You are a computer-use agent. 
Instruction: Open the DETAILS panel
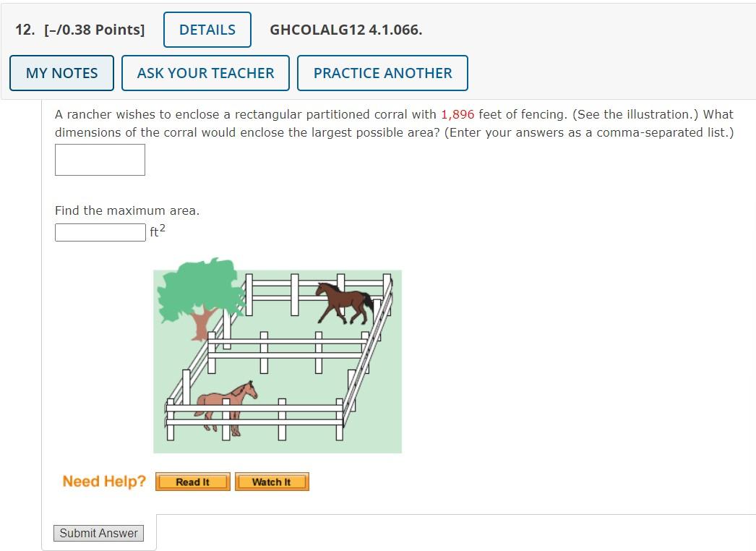click(207, 30)
